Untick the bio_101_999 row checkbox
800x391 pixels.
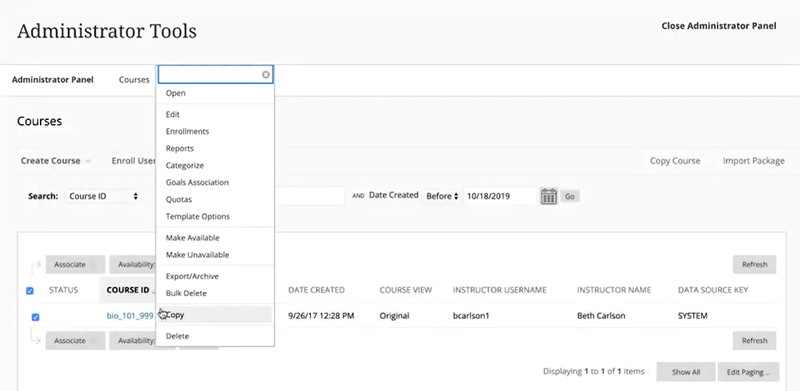(35, 317)
